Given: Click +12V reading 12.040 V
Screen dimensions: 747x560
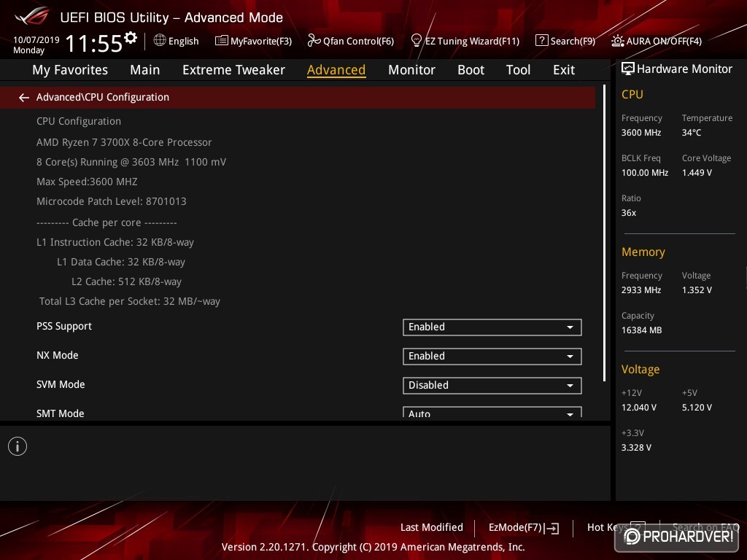Looking at the screenshot, I should click(x=638, y=408).
